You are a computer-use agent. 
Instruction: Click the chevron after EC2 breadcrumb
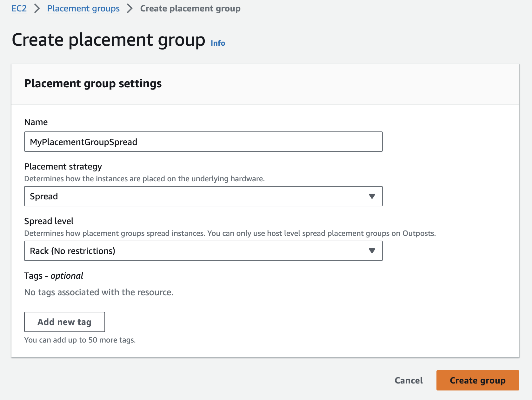(x=37, y=9)
